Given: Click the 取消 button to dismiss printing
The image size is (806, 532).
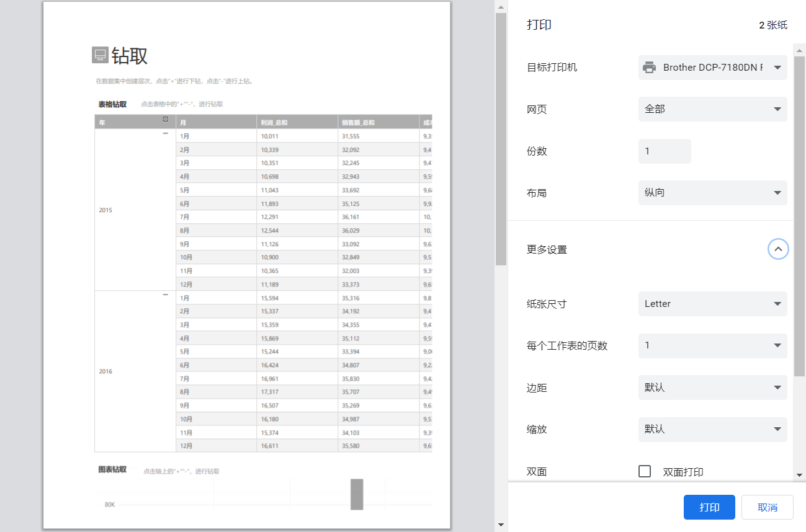Looking at the screenshot, I should pyautogui.click(x=767, y=507).
